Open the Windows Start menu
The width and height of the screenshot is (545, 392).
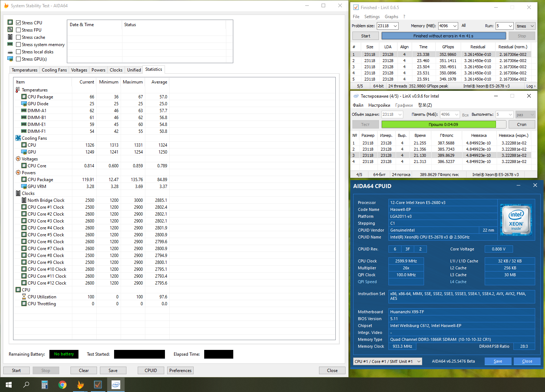(x=9, y=385)
